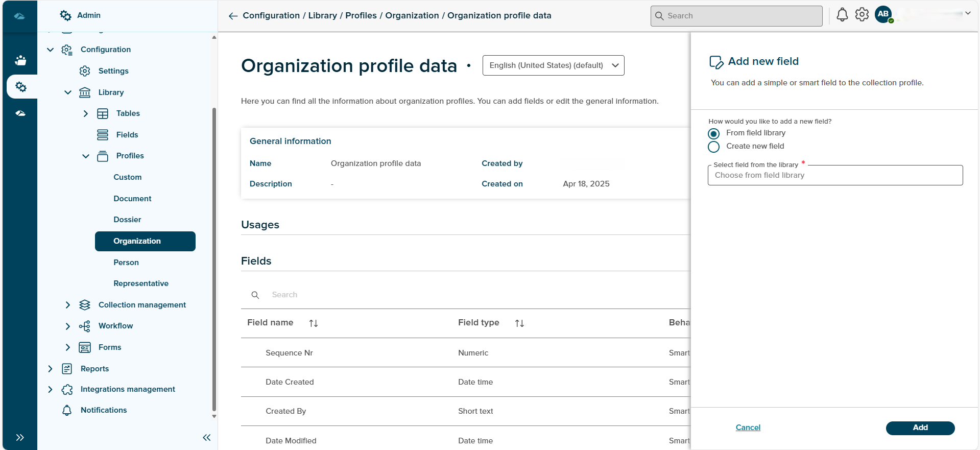Image resolution: width=980 pixels, height=450 pixels.
Task: Sort by Field type arrows
Action: [x=519, y=323]
